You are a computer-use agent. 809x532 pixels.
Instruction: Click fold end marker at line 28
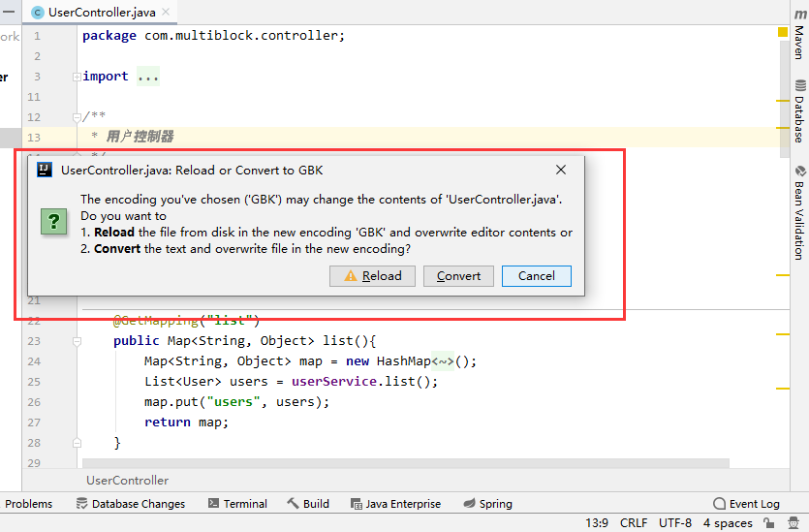click(77, 443)
